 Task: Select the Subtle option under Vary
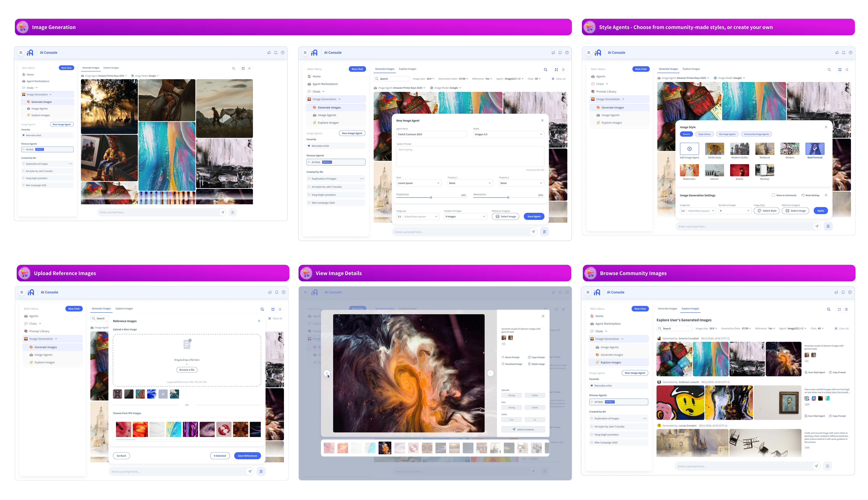535,407
